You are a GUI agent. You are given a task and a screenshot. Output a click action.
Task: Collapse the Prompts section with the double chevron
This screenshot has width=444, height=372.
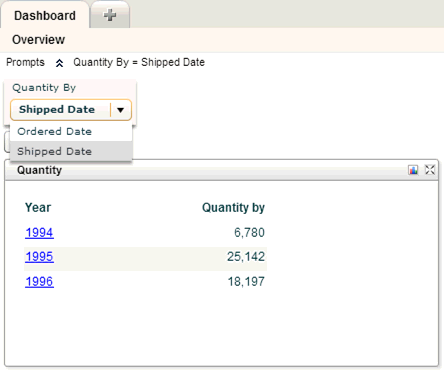[x=59, y=63]
